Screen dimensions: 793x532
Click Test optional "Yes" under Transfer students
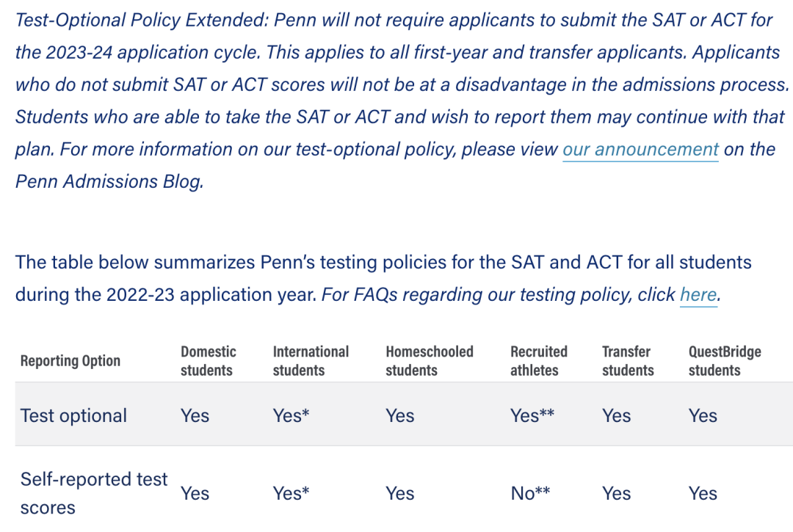coord(616,415)
